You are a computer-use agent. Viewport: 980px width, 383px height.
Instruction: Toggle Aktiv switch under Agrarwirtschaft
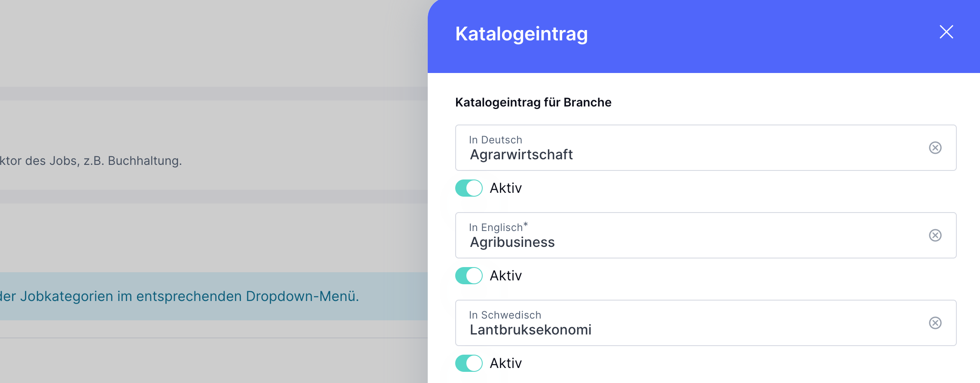(469, 188)
